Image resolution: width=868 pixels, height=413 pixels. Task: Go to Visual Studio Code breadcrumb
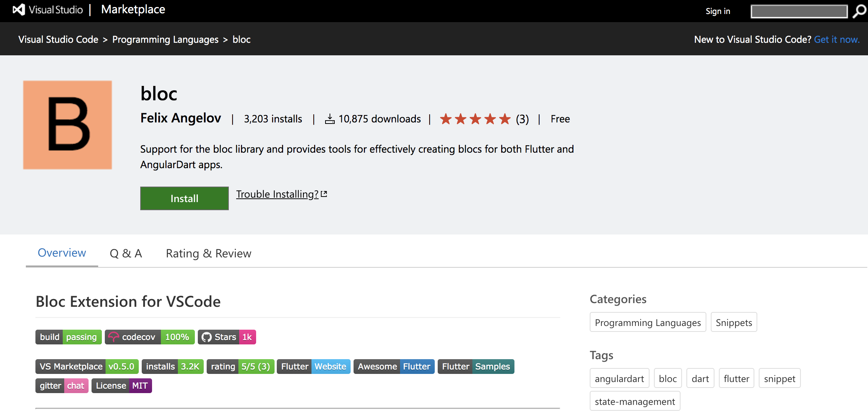(58, 39)
